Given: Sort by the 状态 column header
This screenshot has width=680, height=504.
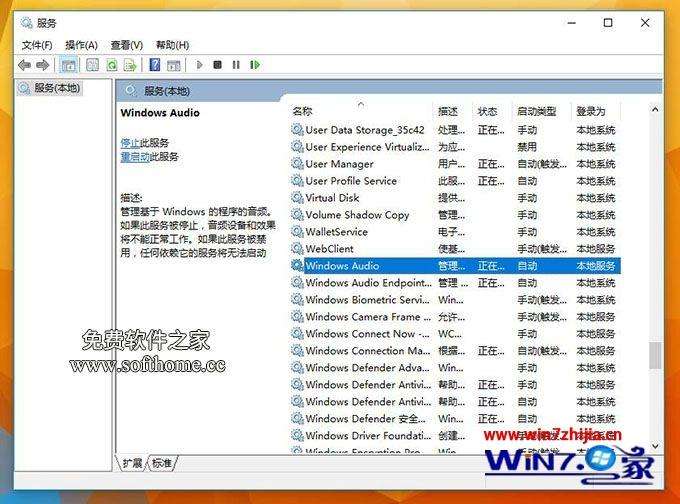Looking at the screenshot, I should click(487, 111).
